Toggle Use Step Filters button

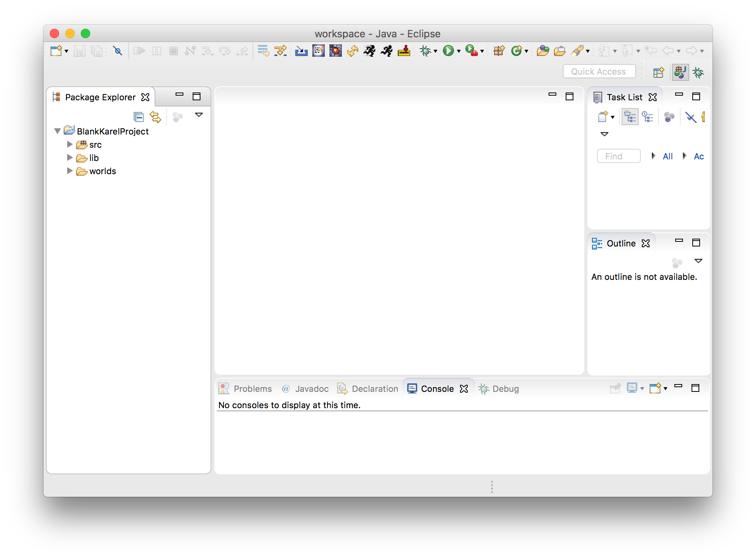pos(280,51)
